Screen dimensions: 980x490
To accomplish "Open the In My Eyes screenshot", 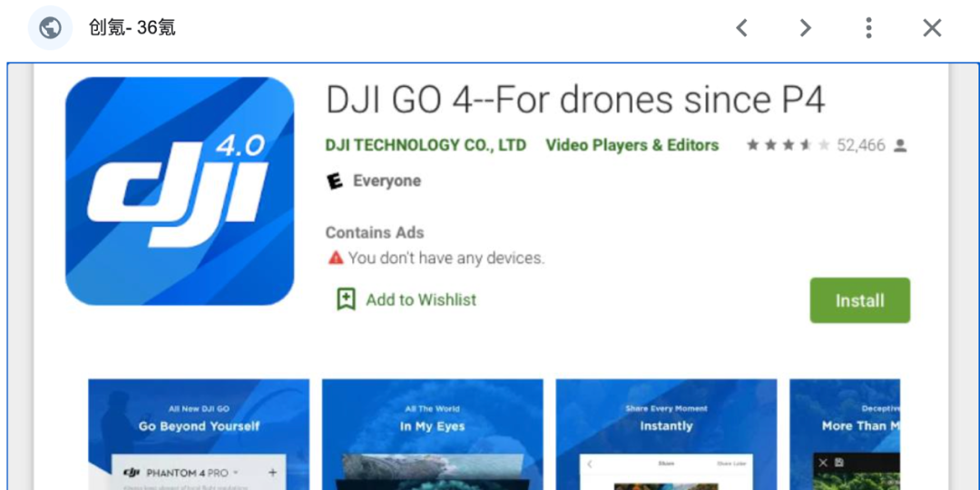I will [433, 435].
